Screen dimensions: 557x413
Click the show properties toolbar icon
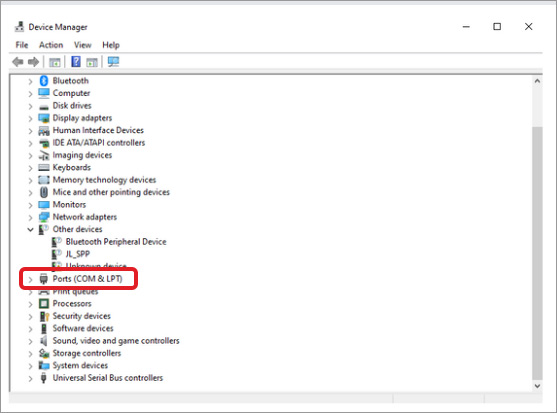(x=55, y=63)
